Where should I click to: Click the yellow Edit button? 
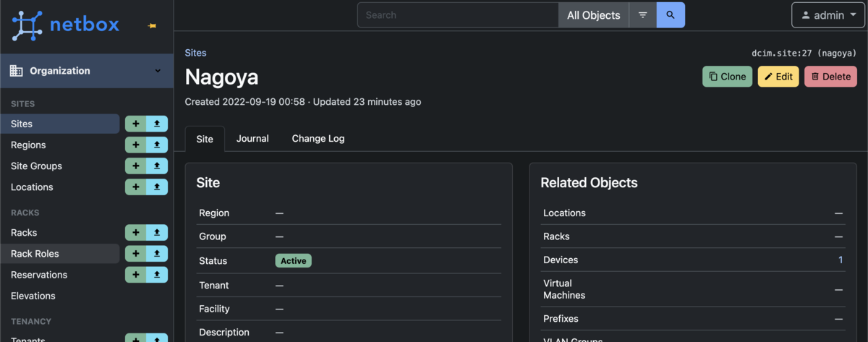778,77
